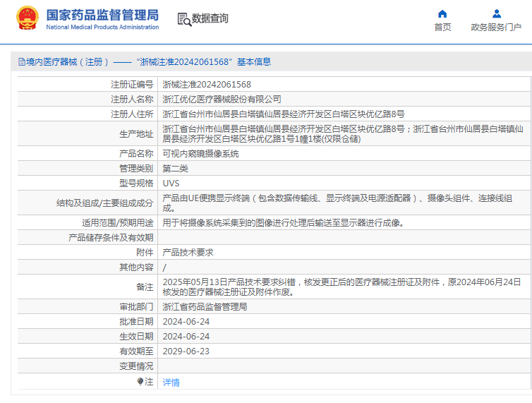Click the 注册证编号 row label

(132, 84)
